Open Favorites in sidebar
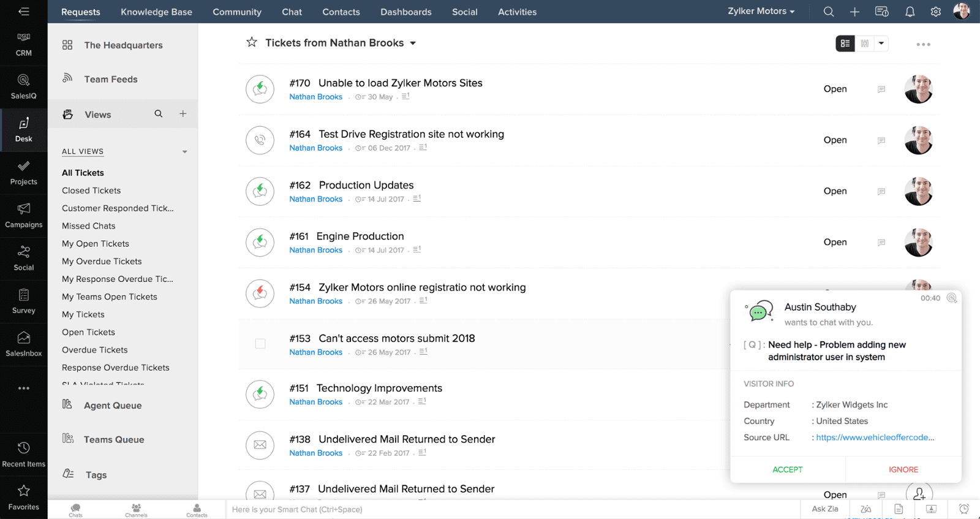This screenshot has width=980, height=519. [x=23, y=498]
